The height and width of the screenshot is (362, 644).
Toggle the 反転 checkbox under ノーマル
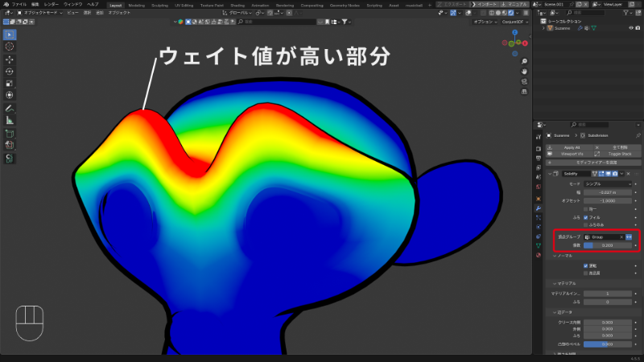click(x=585, y=265)
